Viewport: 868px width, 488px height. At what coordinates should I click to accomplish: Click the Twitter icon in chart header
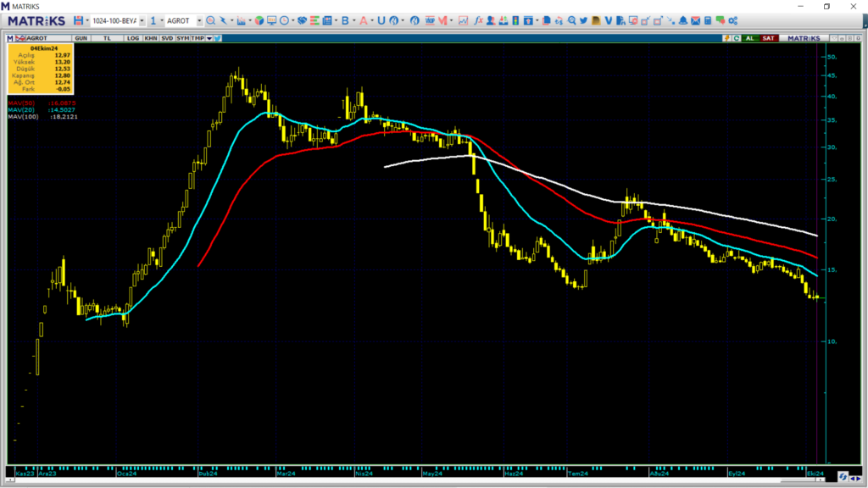click(x=218, y=38)
